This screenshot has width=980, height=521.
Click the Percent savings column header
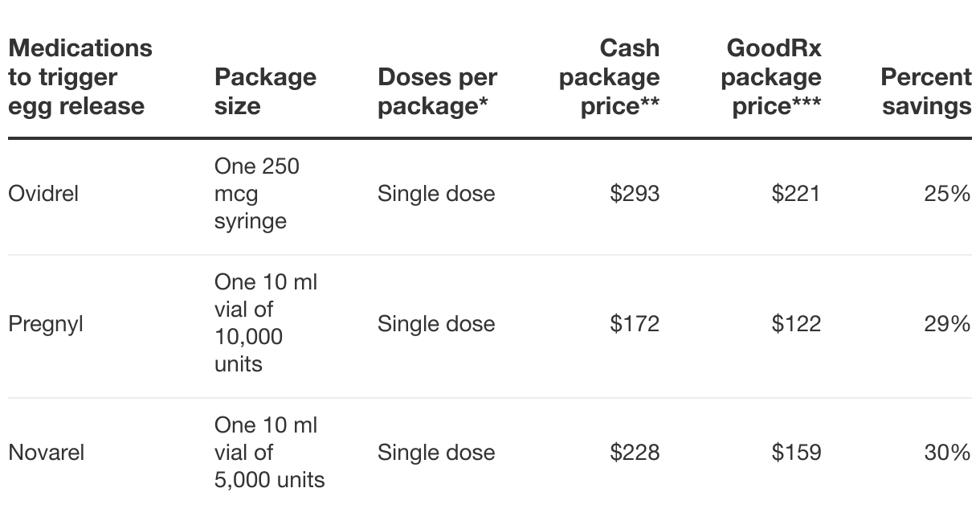(925, 92)
